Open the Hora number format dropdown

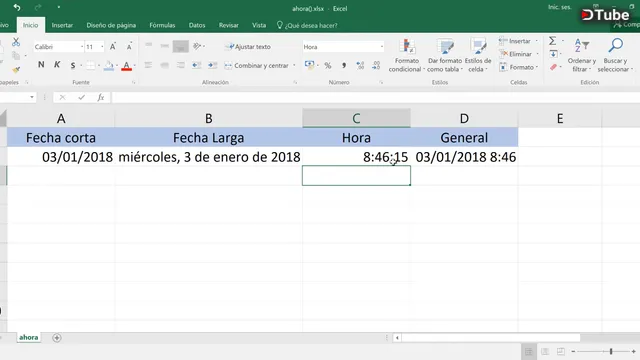coord(382,47)
